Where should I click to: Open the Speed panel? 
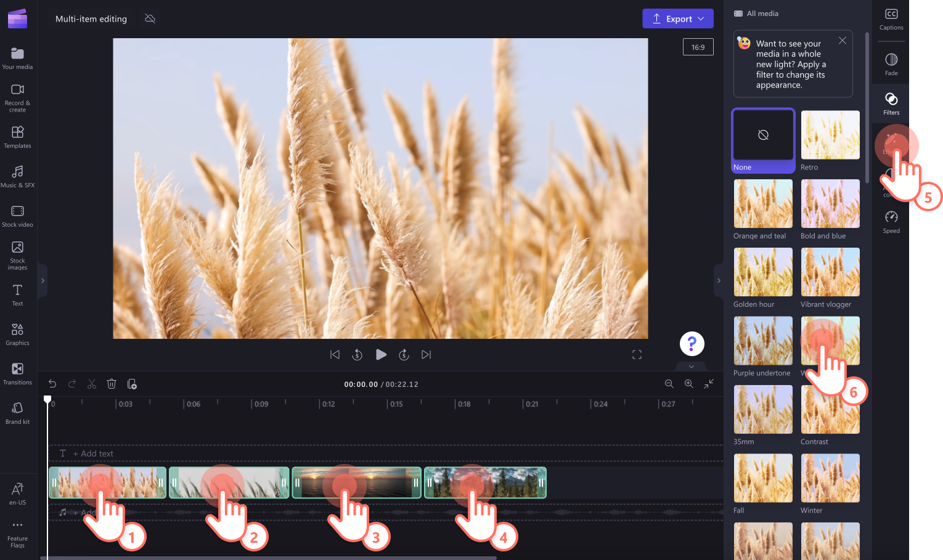point(891,222)
